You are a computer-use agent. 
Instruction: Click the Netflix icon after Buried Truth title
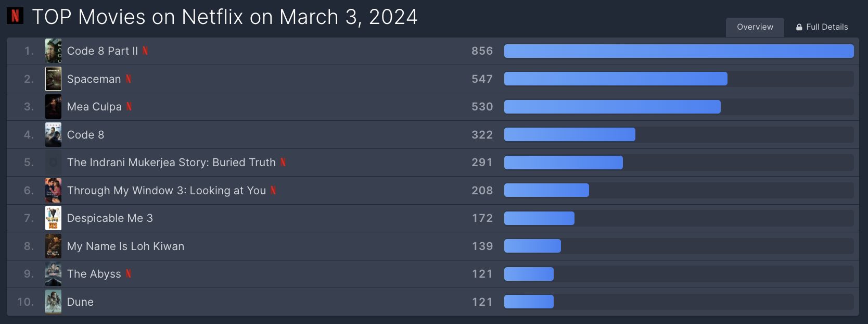click(283, 162)
